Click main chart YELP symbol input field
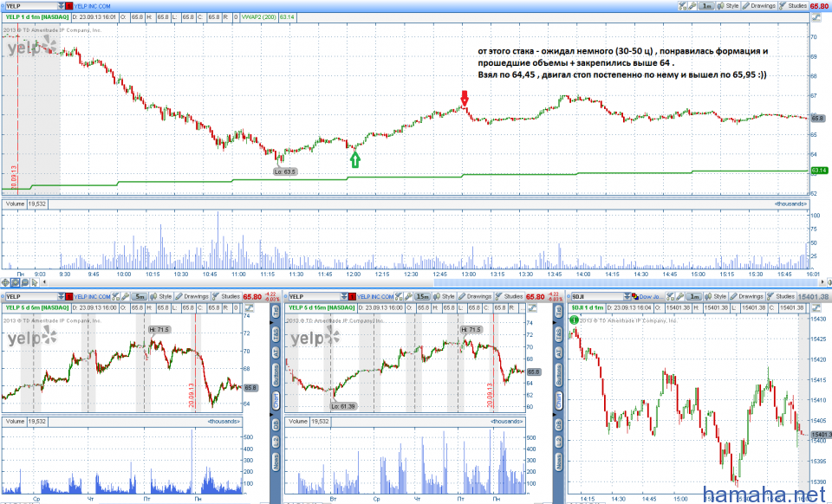The width and height of the screenshot is (832, 504). click(30, 6)
